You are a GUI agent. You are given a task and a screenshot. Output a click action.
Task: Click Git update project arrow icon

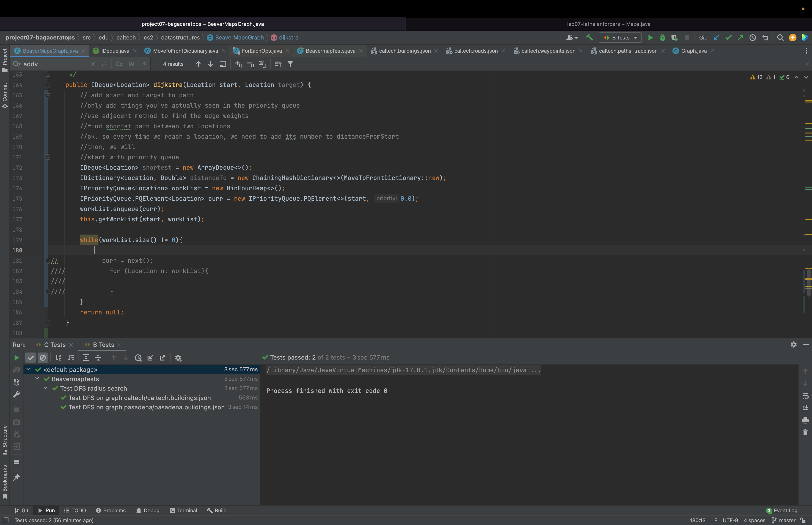click(716, 38)
